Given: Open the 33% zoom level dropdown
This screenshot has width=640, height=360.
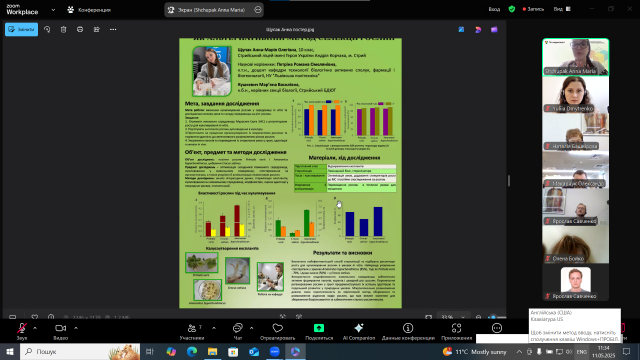Looking at the screenshot, I should [453, 317].
